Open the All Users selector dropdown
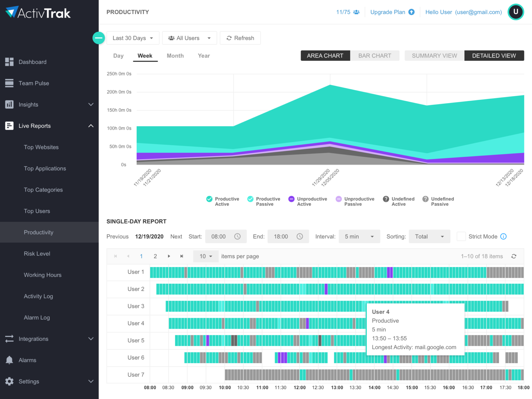Screen dimensions: 532x399 189,38
